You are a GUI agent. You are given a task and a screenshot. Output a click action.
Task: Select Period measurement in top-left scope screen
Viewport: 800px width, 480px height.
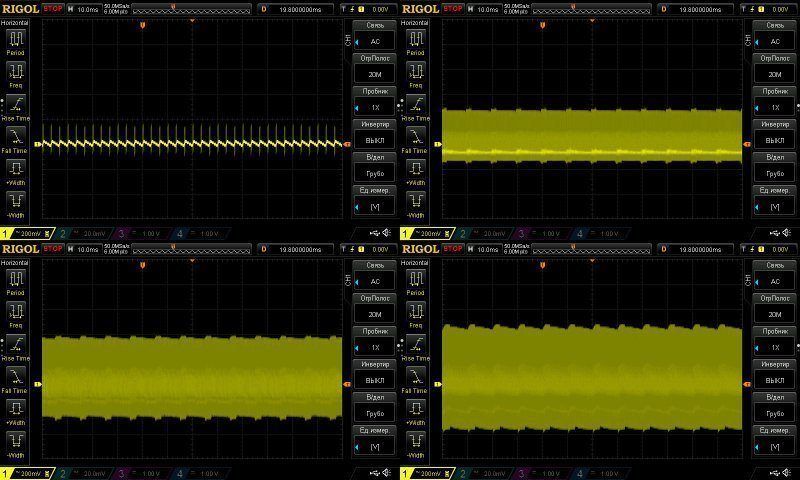(16, 42)
